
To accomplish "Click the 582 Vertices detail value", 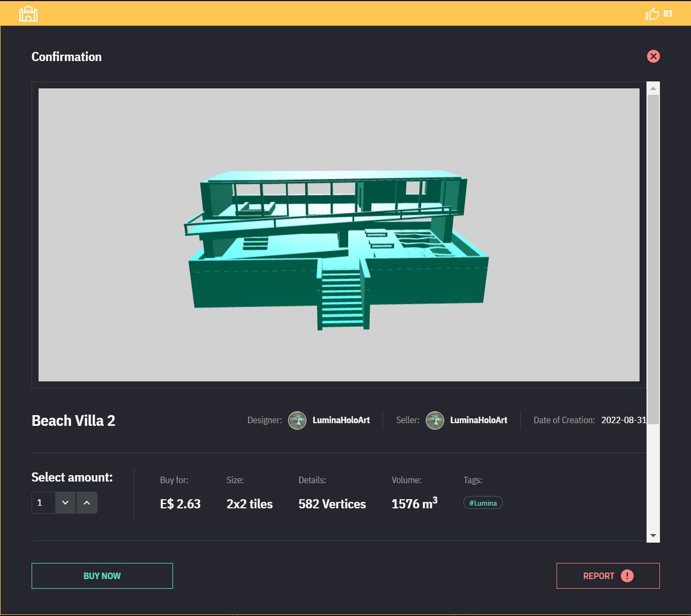I will pos(332,504).
